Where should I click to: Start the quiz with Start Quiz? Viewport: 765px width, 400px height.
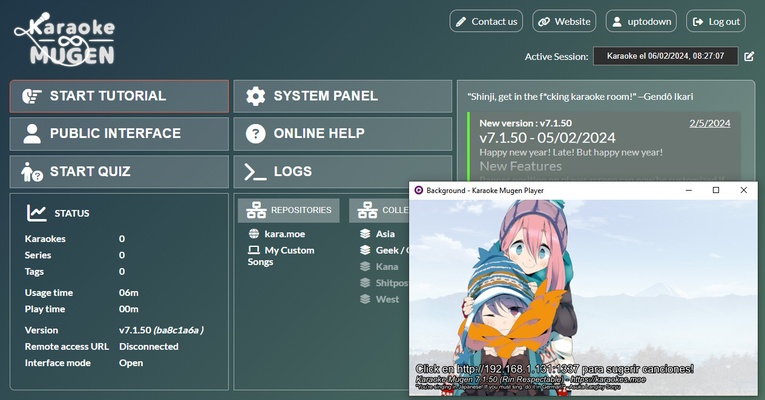(119, 172)
